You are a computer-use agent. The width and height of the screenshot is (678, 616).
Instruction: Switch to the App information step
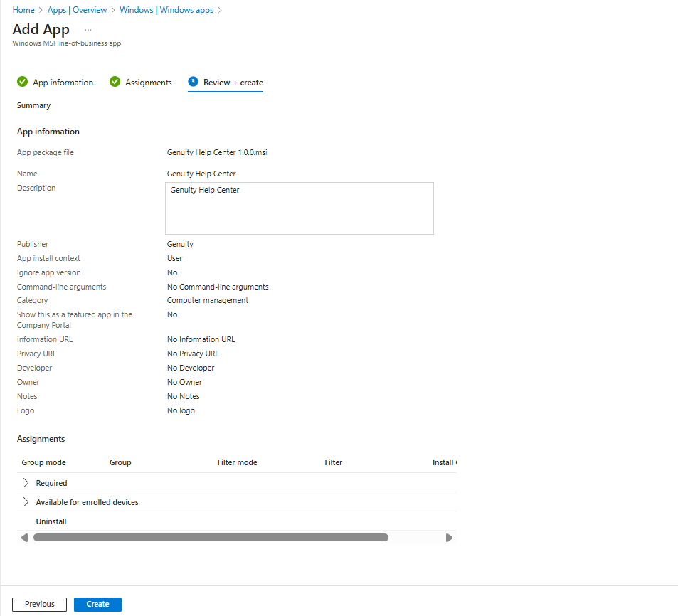[x=63, y=83]
